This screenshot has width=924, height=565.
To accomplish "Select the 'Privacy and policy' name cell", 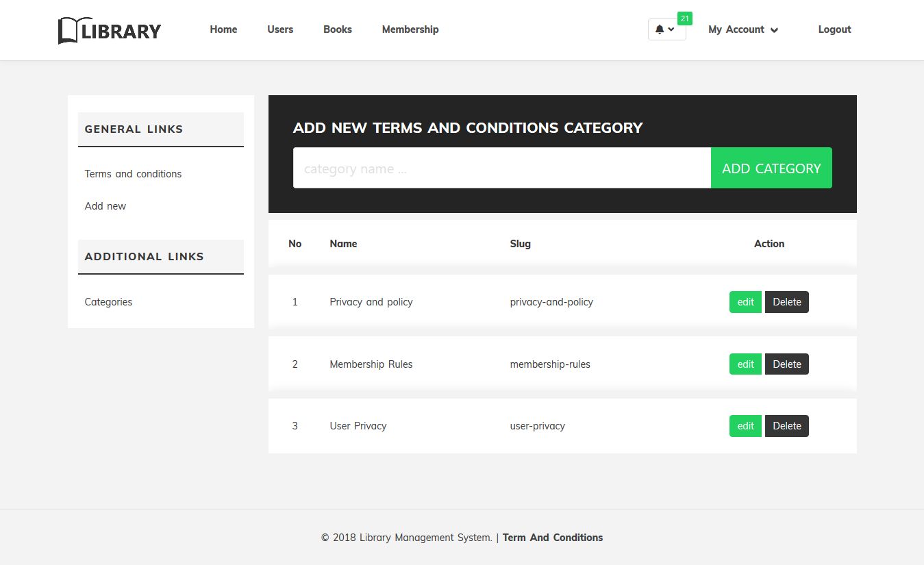I will tap(371, 302).
